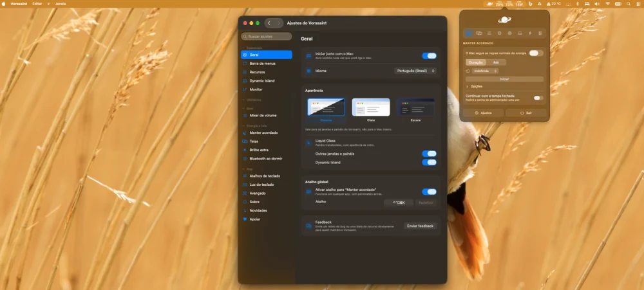Select the highlighted keep-awake icon in the popover

(469, 33)
